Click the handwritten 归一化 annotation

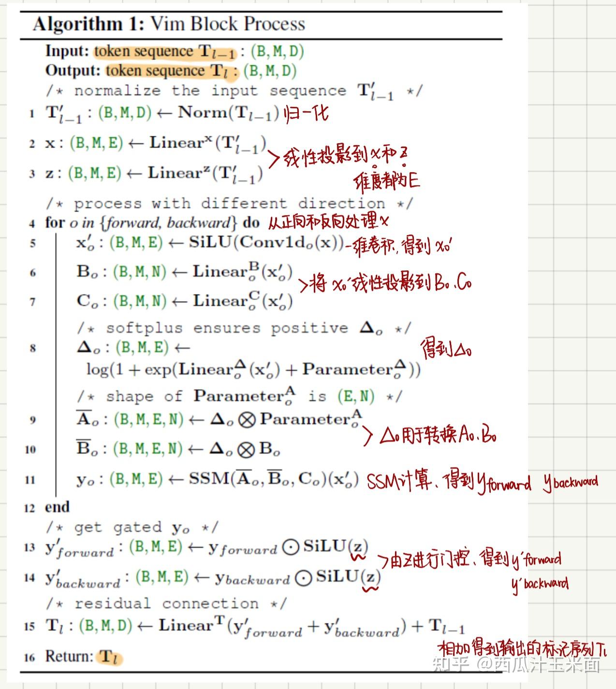pos(306,113)
